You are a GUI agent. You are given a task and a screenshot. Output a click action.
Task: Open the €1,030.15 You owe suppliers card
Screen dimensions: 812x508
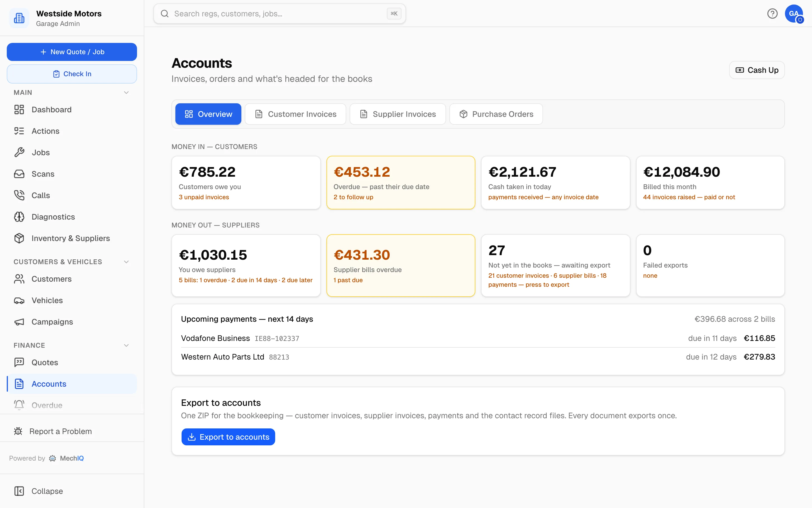(246, 265)
